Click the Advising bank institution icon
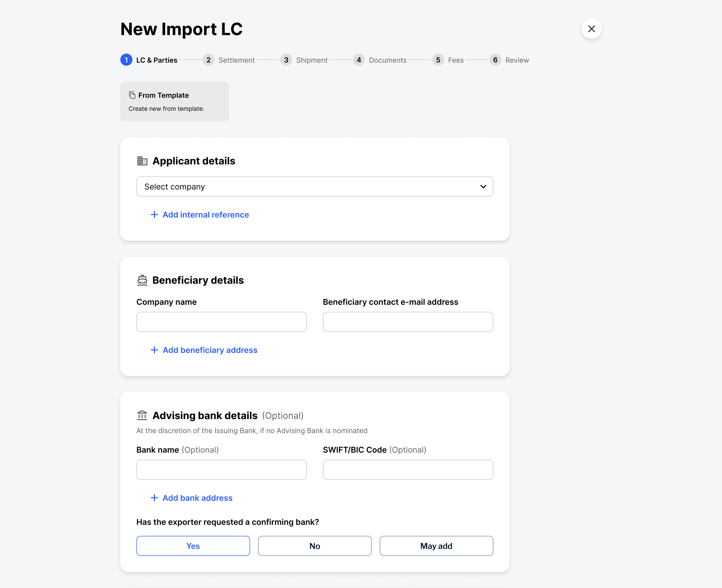The height and width of the screenshot is (588, 722). point(142,415)
